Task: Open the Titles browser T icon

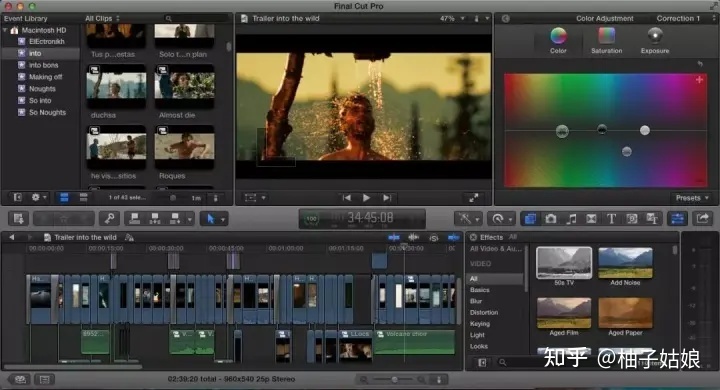Action: click(611, 219)
